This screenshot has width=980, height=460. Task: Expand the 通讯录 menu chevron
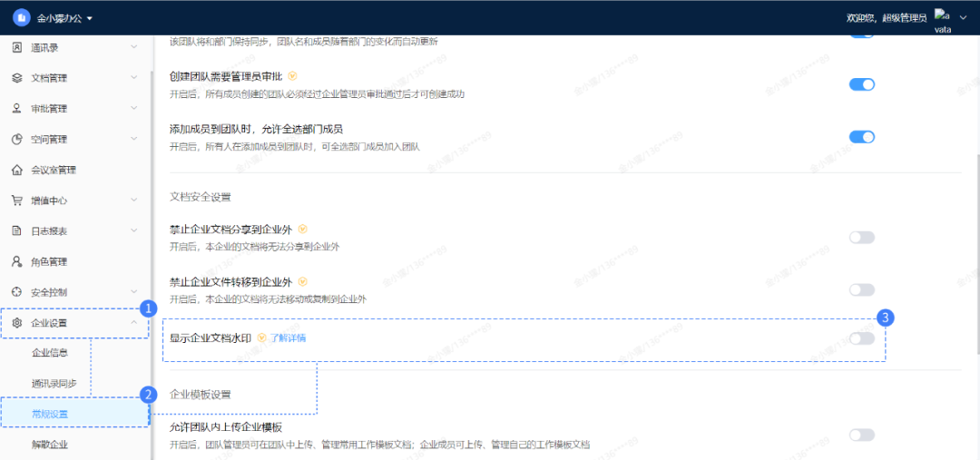[133, 47]
